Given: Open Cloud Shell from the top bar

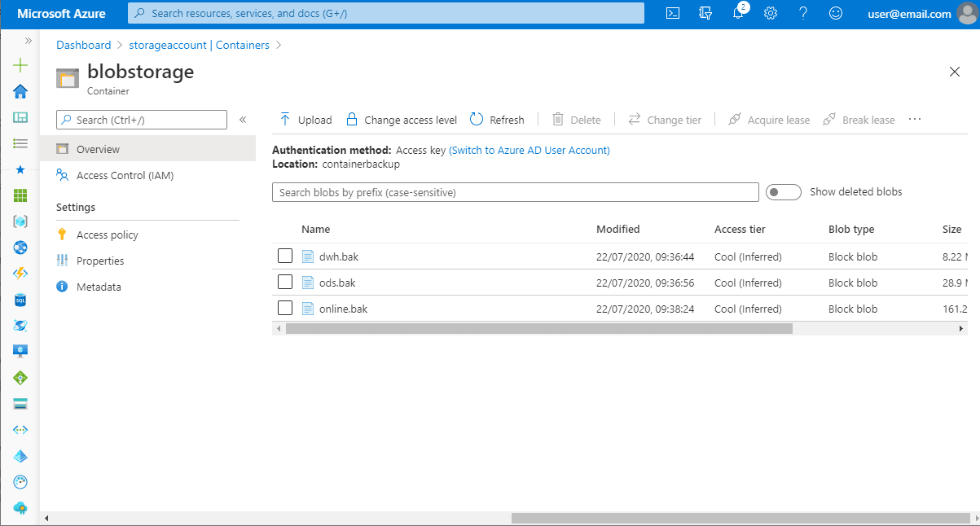Looking at the screenshot, I should click(673, 13).
